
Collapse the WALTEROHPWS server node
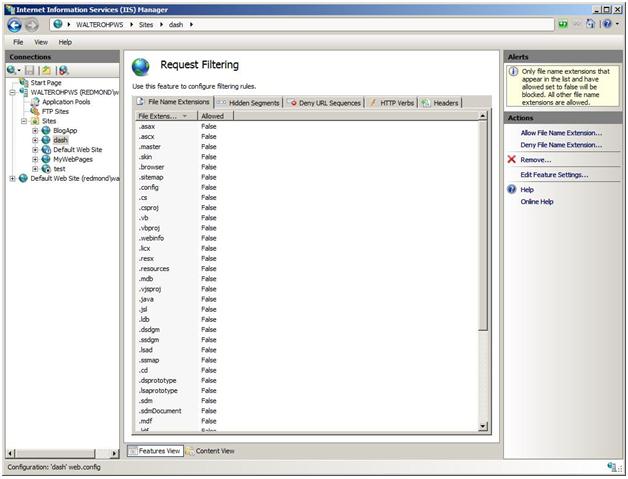[12, 92]
